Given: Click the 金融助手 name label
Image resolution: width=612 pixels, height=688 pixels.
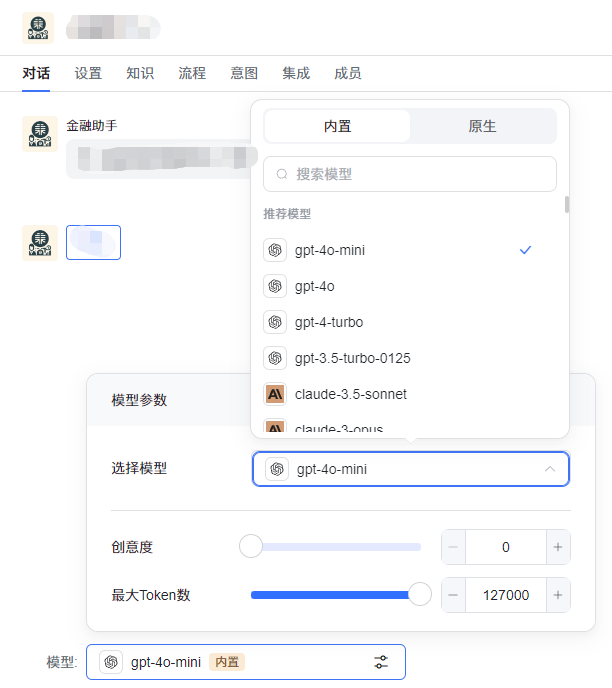Looking at the screenshot, I should pos(92,126).
